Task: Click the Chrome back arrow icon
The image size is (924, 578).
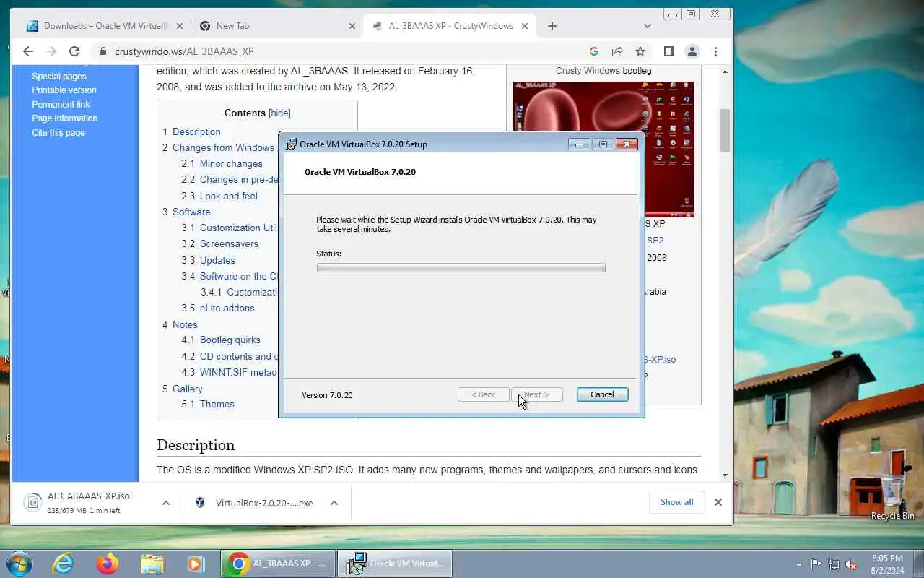Action: 28,51
